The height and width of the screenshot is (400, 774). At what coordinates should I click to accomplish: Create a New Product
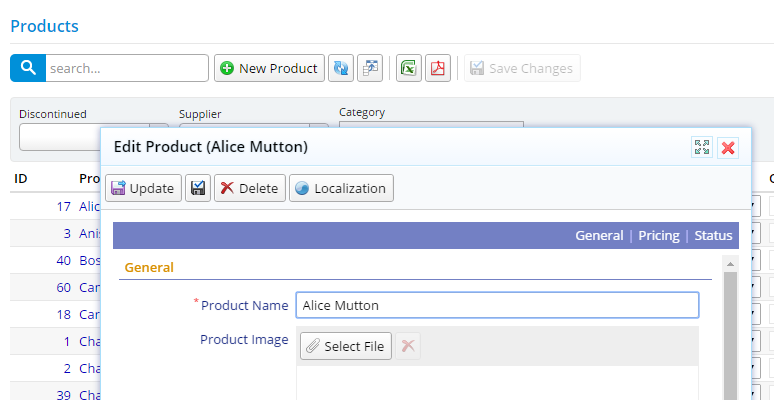tap(269, 68)
